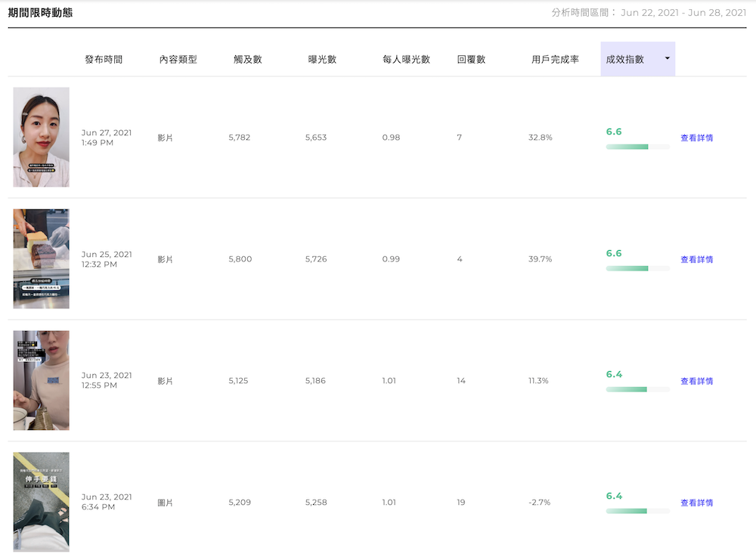Screen dimensions: 756x554
Task: Open the Jun 25 cake story thumbnail
Action: (41, 258)
